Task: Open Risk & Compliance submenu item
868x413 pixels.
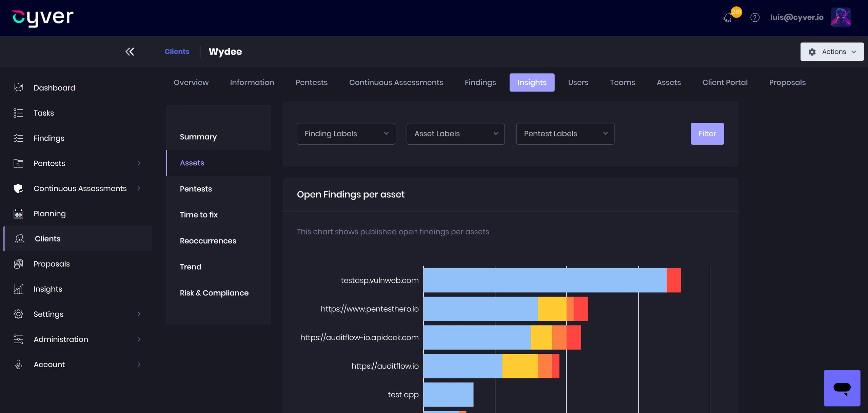Action: point(214,293)
